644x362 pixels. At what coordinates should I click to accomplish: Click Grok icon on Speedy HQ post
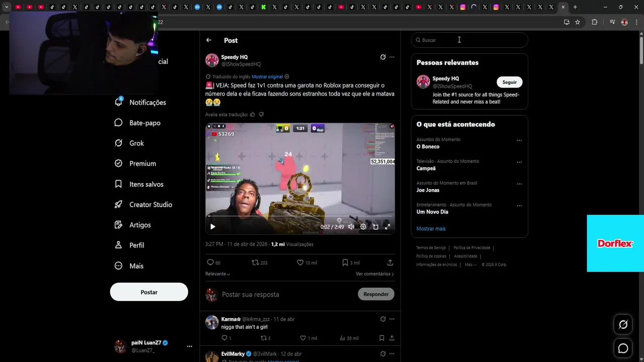383,57
